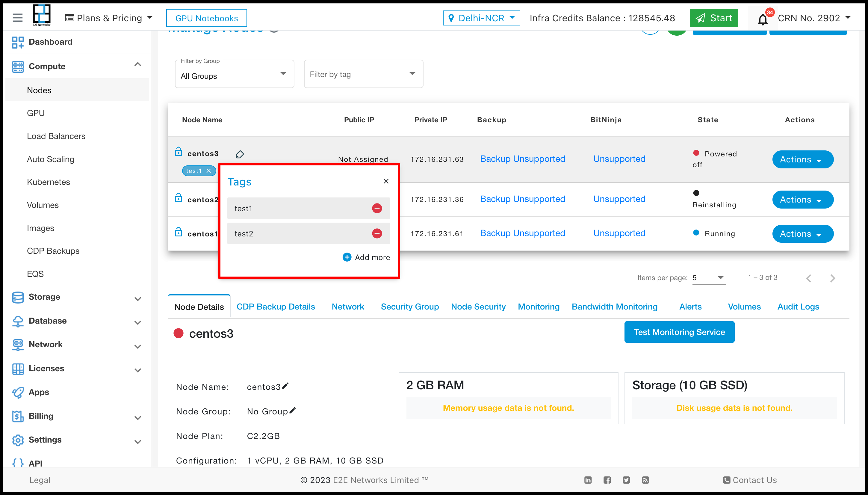Click the Test Monitoring Service button
Viewport: 868px width, 495px height.
click(679, 332)
